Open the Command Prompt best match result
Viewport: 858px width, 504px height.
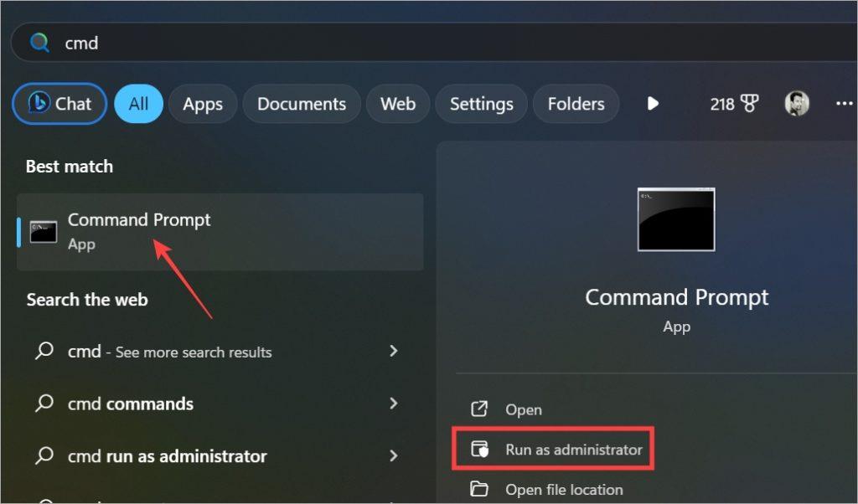pyautogui.click(x=220, y=231)
